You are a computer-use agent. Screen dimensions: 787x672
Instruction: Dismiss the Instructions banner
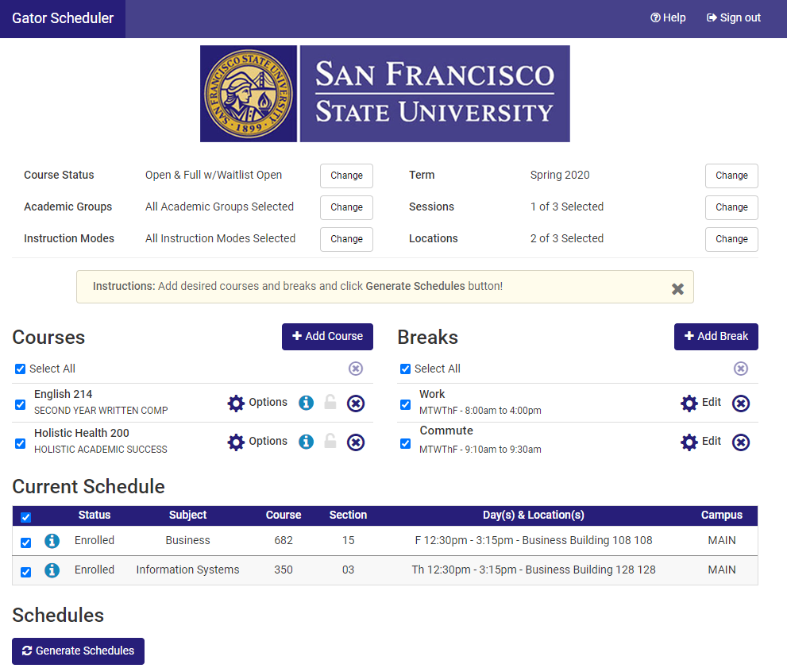click(x=677, y=288)
